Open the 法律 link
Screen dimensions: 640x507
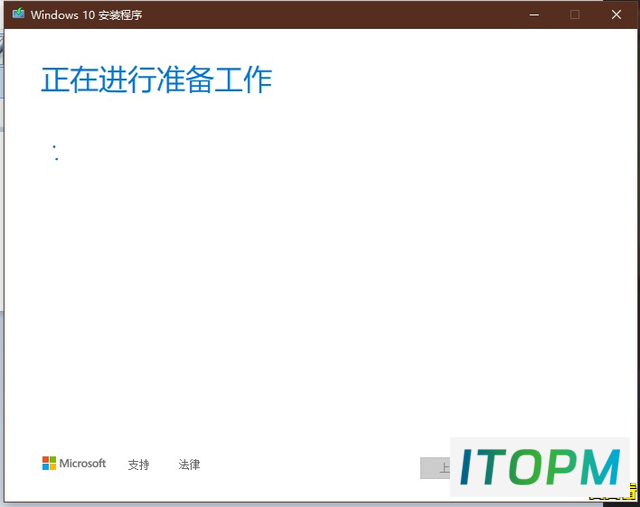pyautogui.click(x=189, y=464)
